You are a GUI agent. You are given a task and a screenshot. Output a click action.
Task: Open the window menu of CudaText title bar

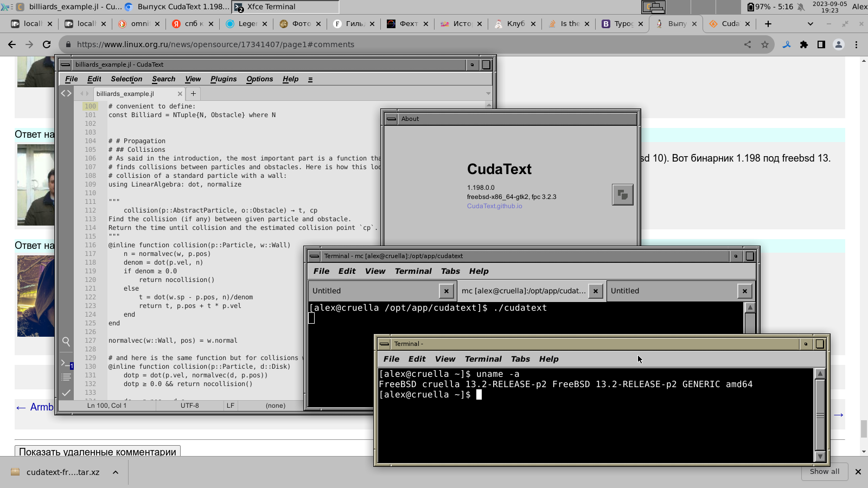coord(66,65)
